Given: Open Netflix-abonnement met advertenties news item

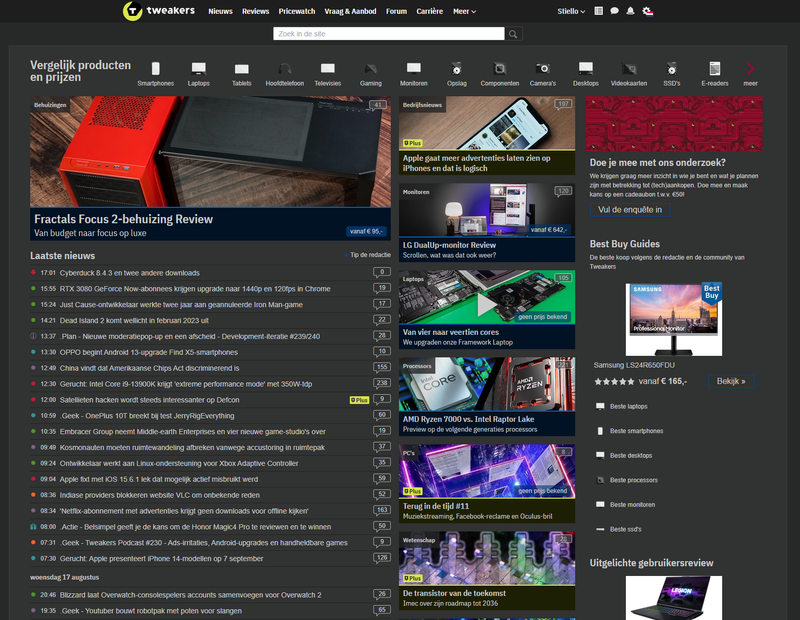Looking at the screenshot, I should pos(184,511).
